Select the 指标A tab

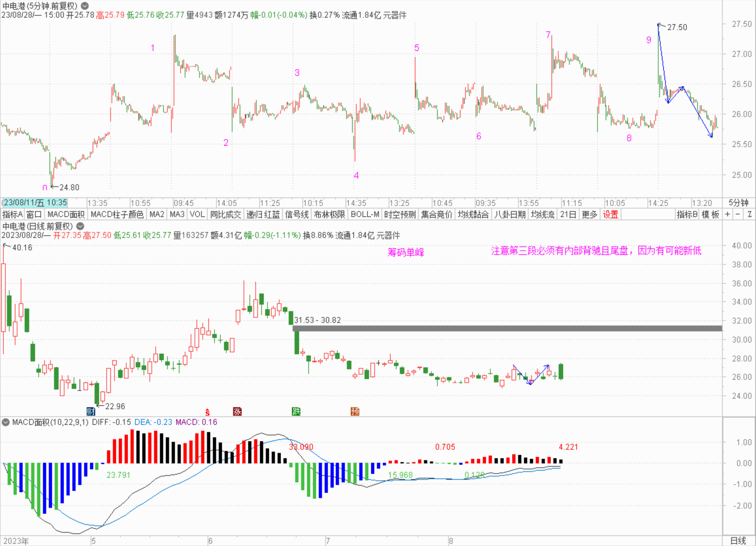pyautogui.click(x=12, y=214)
